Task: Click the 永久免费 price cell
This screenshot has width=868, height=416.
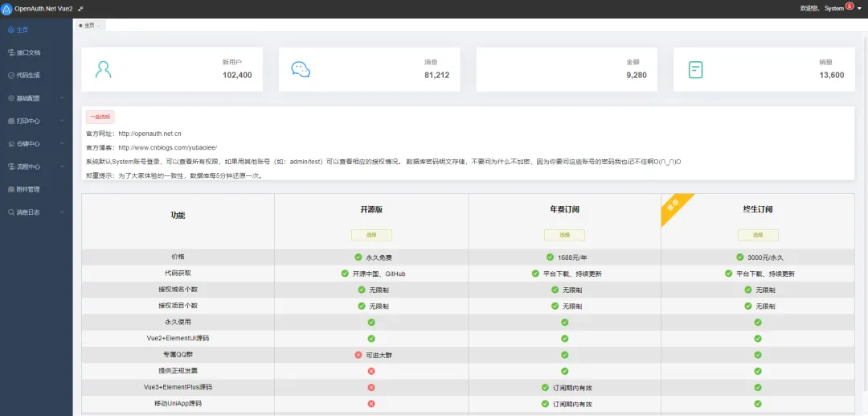Action: point(377,257)
